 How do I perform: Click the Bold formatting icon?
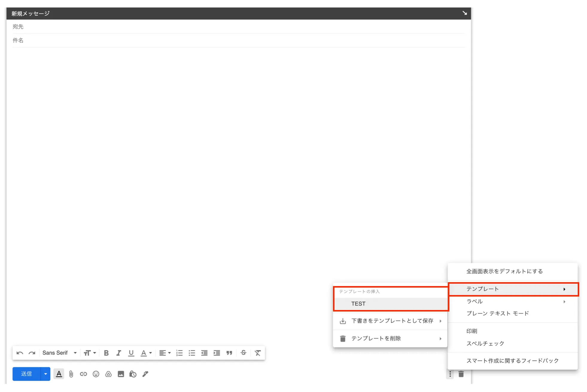pyautogui.click(x=107, y=353)
